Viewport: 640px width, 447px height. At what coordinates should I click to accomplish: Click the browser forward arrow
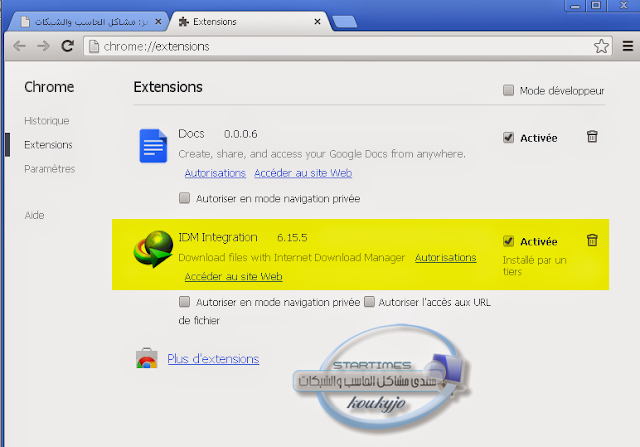(43, 46)
